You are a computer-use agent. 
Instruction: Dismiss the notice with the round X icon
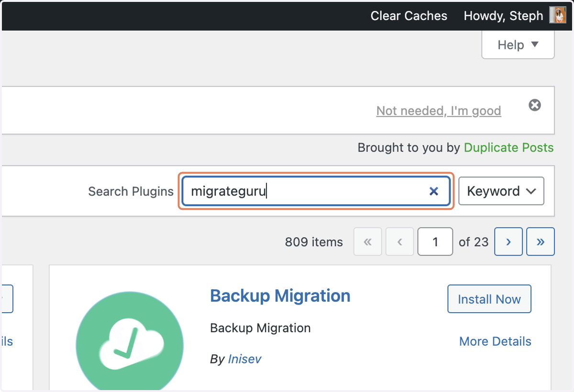point(535,105)
